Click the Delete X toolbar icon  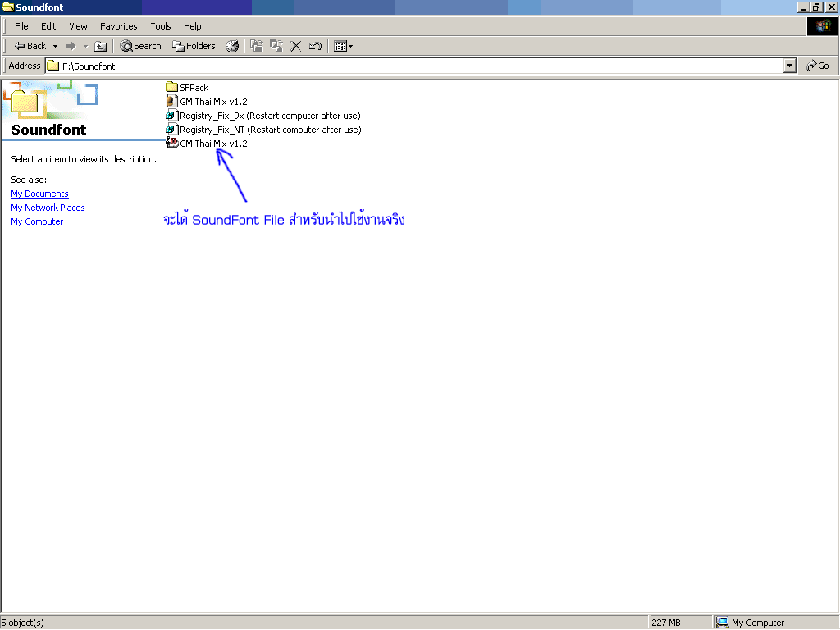[295, 46]
